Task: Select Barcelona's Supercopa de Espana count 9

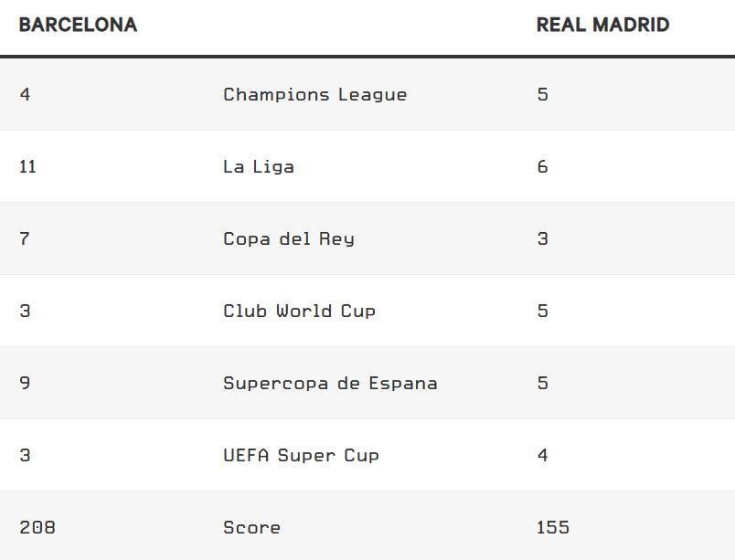Action: click(x=25, y=383)
